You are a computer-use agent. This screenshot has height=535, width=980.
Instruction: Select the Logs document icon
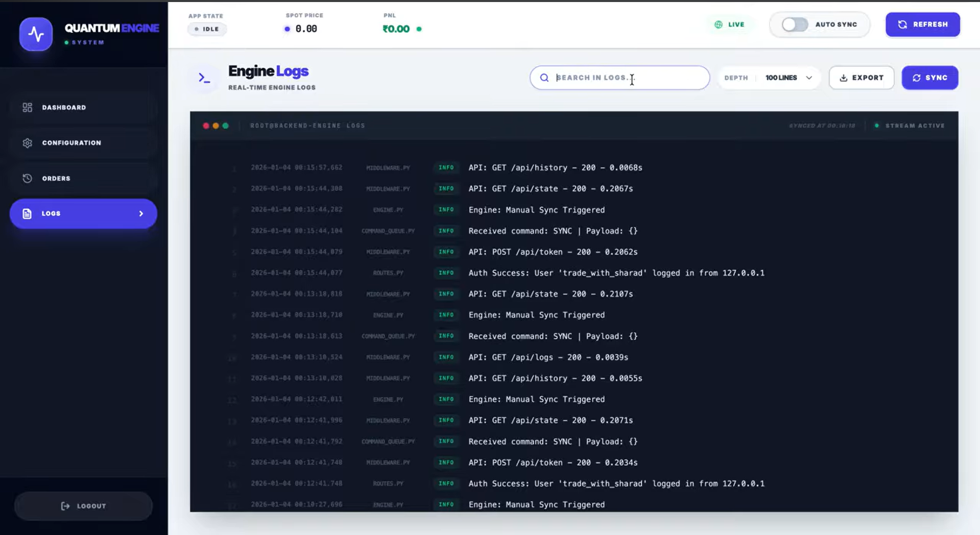[x=27, y=213]
